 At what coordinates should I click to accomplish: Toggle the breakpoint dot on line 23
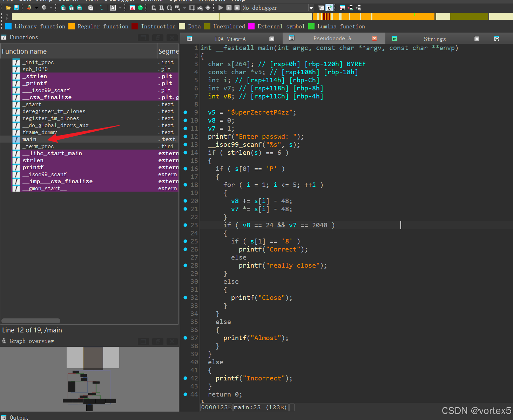click(185, 225)
